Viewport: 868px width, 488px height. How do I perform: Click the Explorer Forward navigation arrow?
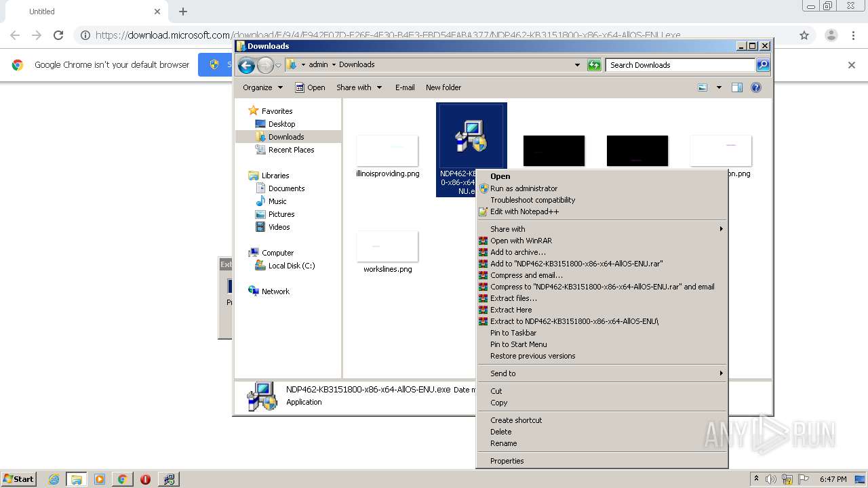(x=265, y=65)
